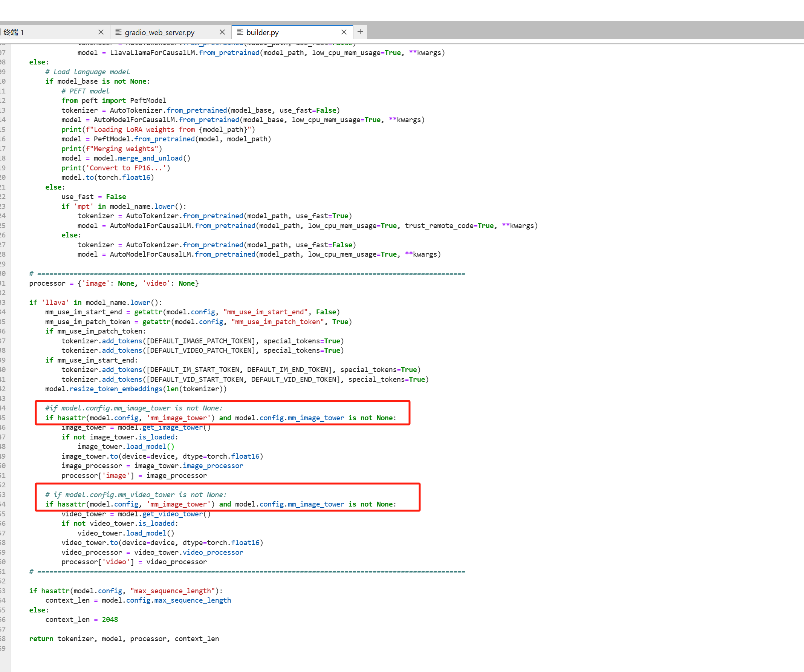The height and width of the screenshot is (672, 804).
Task: Click the resize_token_embeddings method call
Action: coord(116,389)
